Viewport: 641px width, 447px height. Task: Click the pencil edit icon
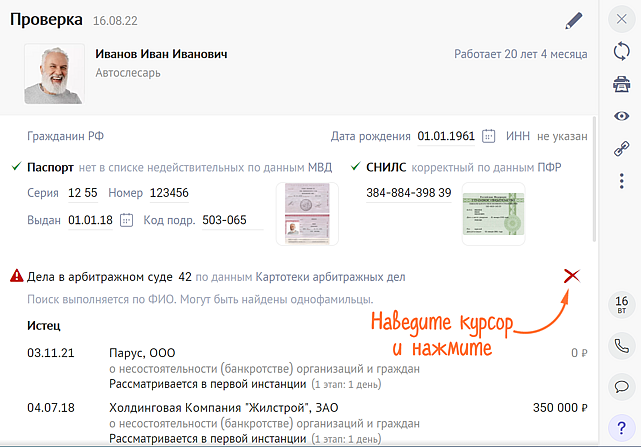coord(573,20)
